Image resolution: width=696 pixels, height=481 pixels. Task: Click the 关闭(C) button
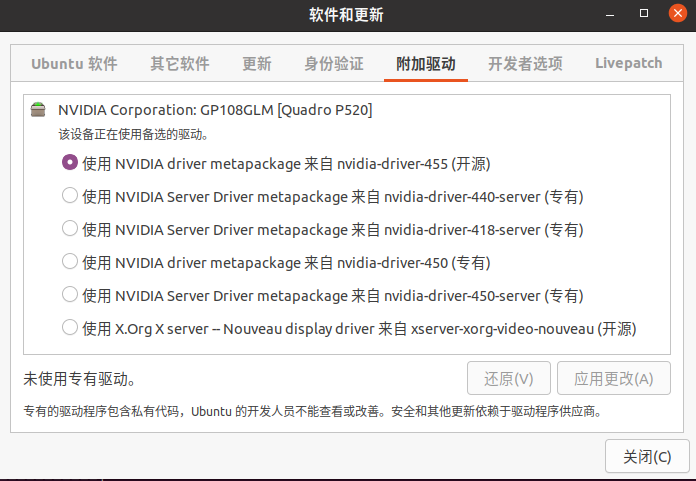647,456
